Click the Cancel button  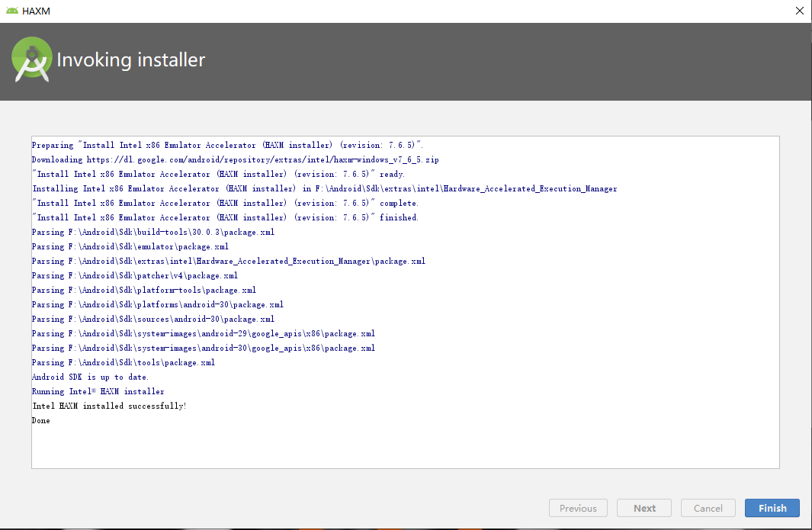(x=708, y=508)
